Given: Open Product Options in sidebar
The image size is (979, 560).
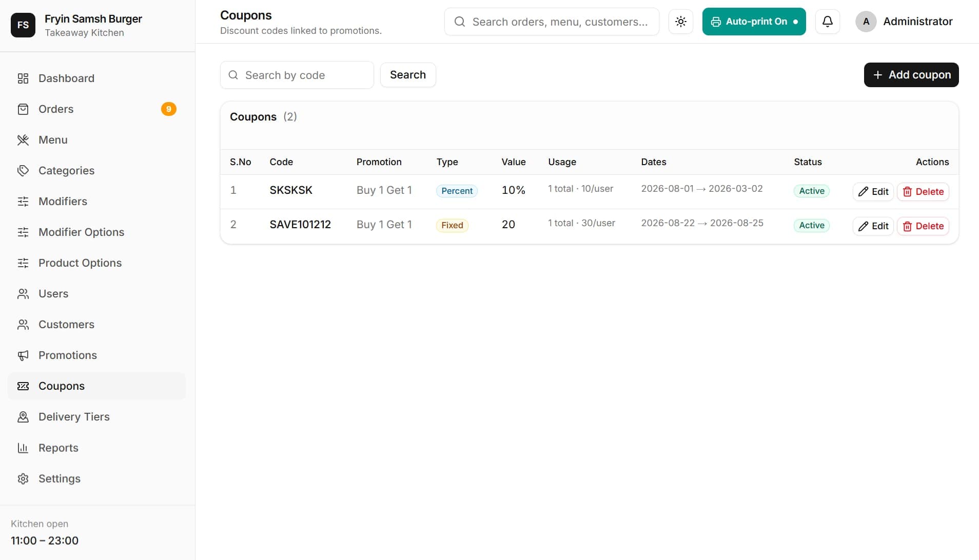Looking at the screenshot, I should (96, 263).
